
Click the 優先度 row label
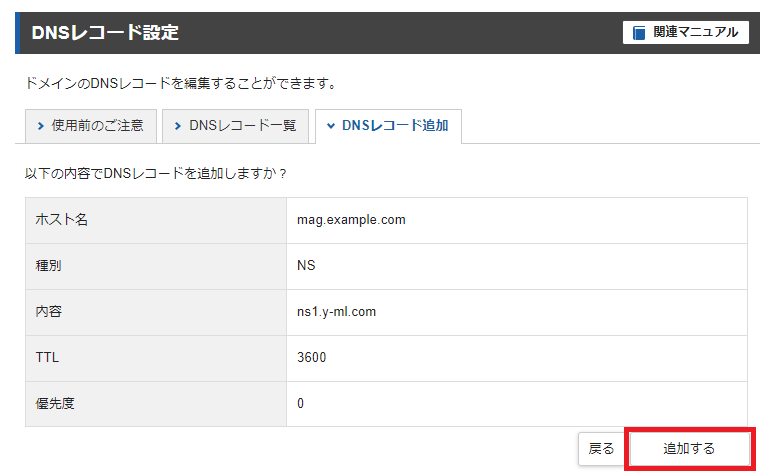pos(55,403)
